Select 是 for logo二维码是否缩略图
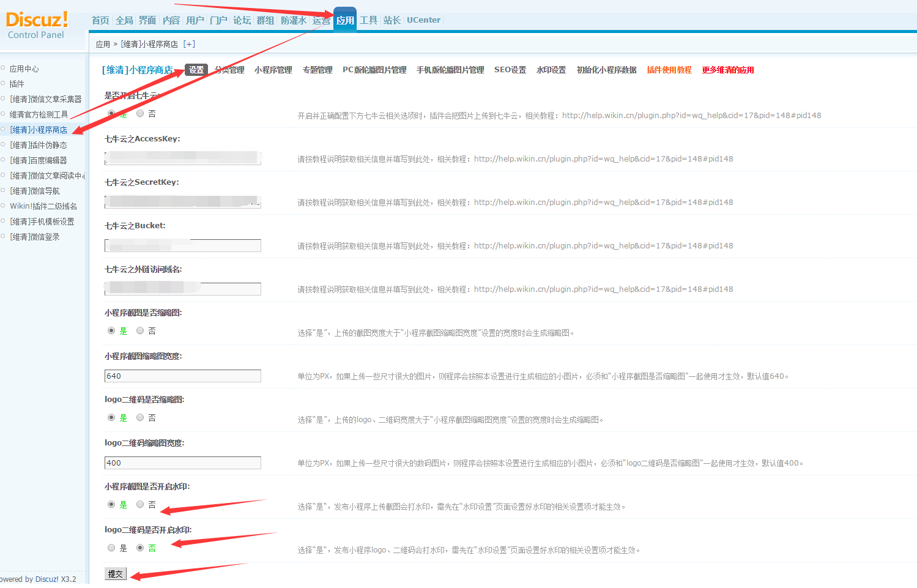The width and height of the screenshot is (917, 588). (111, 417)
